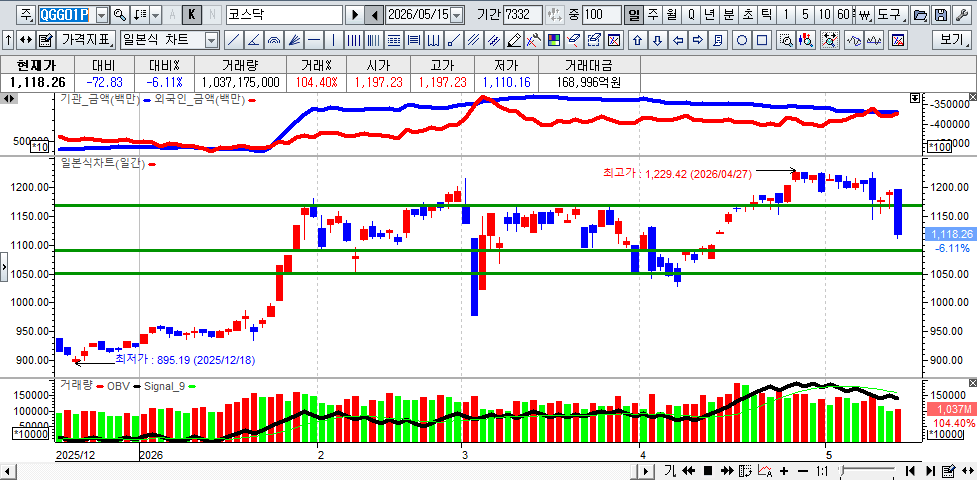Click the floppy disk save icon
The height and width of the screenshot is (480, 977).
942,14
